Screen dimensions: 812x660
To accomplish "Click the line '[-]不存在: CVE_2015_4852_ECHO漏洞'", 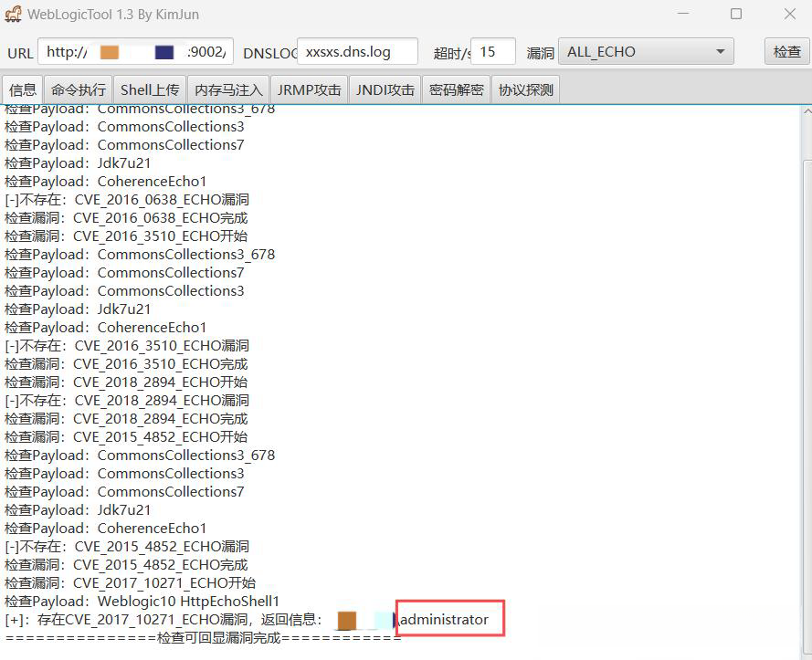I will point(127,547).
